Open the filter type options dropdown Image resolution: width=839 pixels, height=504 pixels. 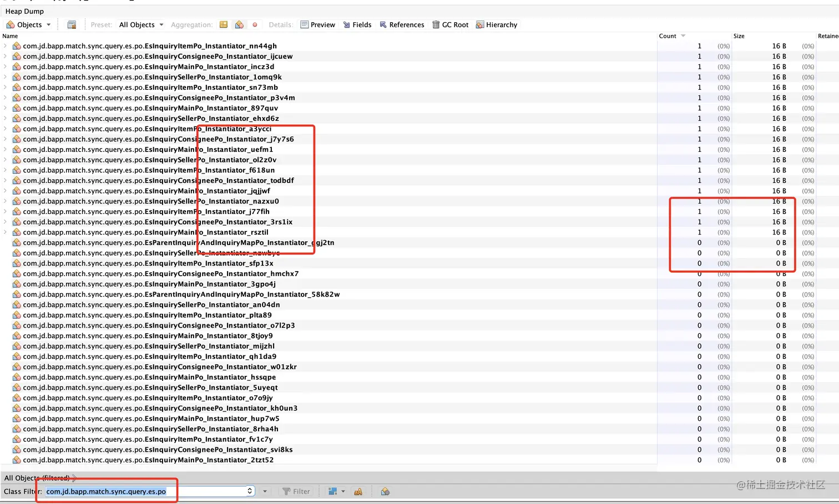pyautogui.click(x=336, y=491)
